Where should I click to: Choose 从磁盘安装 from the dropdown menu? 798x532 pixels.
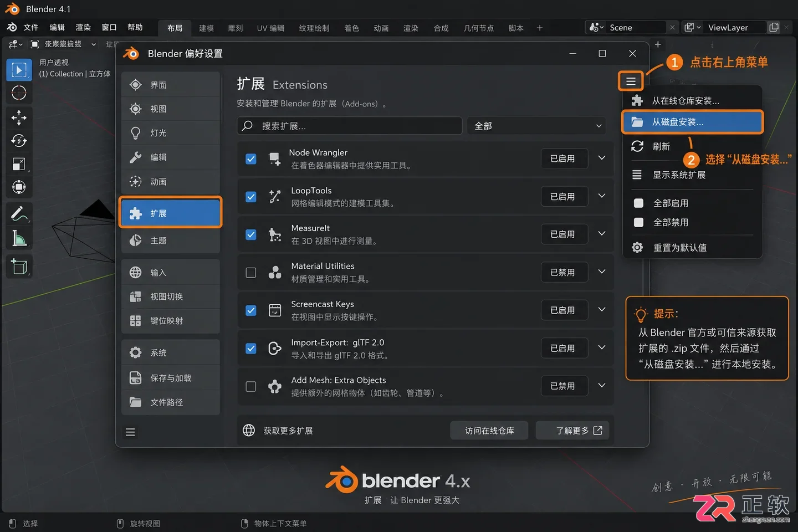tap(693, 122)
